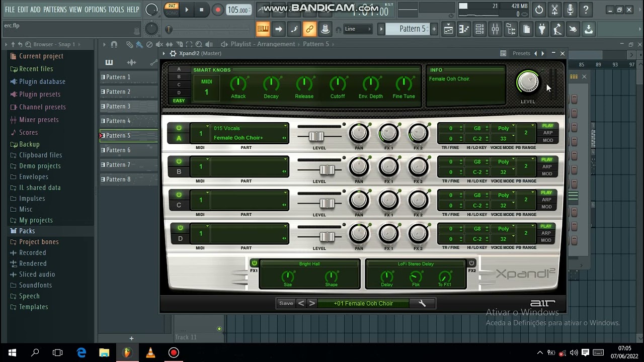Viewport: 644px width, 362px height.
Task: Open part B empty preset dropdown
Action: pyautogui.click(x=250, y=166)
